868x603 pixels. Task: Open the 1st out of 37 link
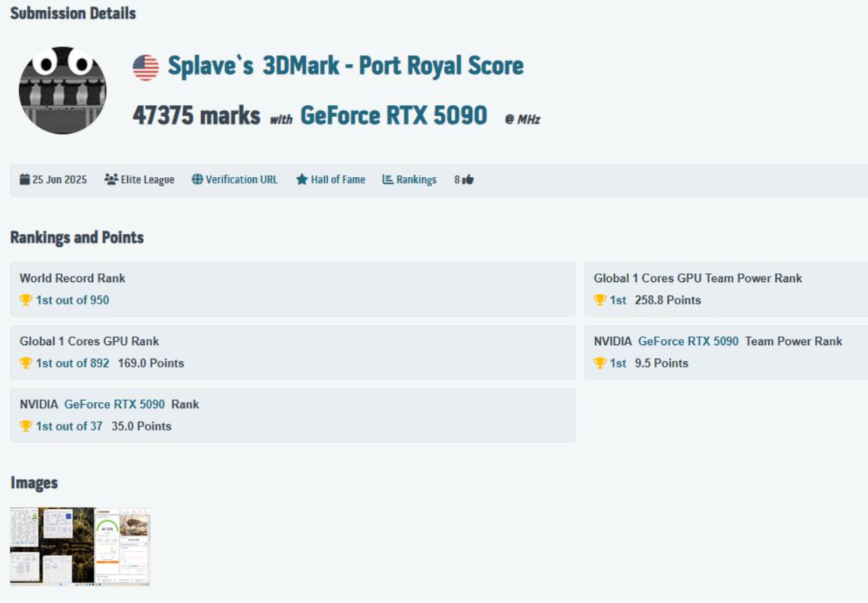69,426
